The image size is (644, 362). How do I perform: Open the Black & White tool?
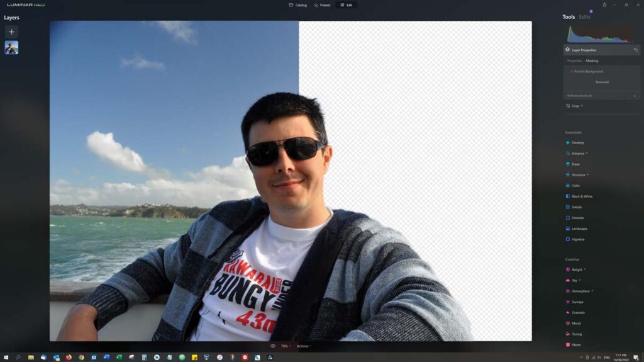[x=582, y=196]
